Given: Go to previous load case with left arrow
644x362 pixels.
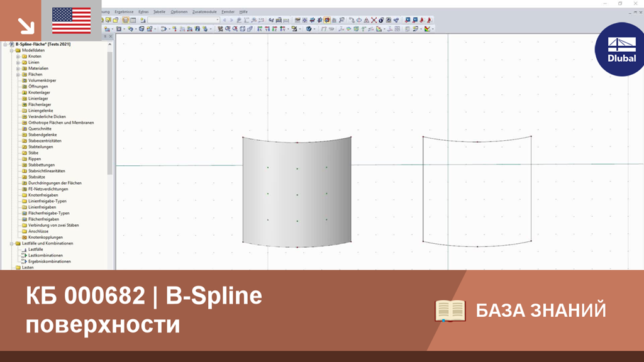Looking at the screenshot, I should 225,20.
